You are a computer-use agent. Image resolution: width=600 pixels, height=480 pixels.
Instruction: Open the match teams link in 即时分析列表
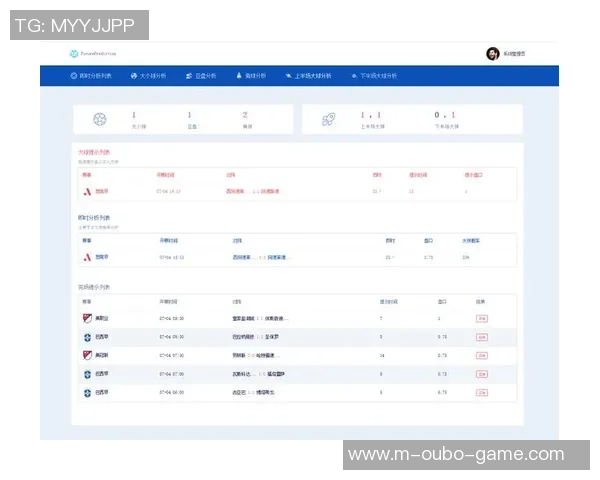click(260, 257)
